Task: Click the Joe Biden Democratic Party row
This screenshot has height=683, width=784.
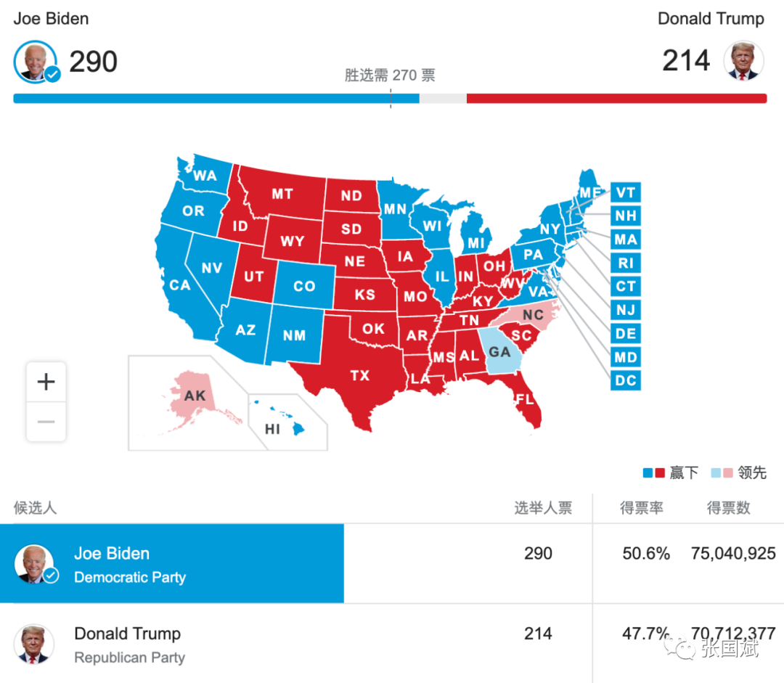Action: pyautogui.click(x=392, y=563)
